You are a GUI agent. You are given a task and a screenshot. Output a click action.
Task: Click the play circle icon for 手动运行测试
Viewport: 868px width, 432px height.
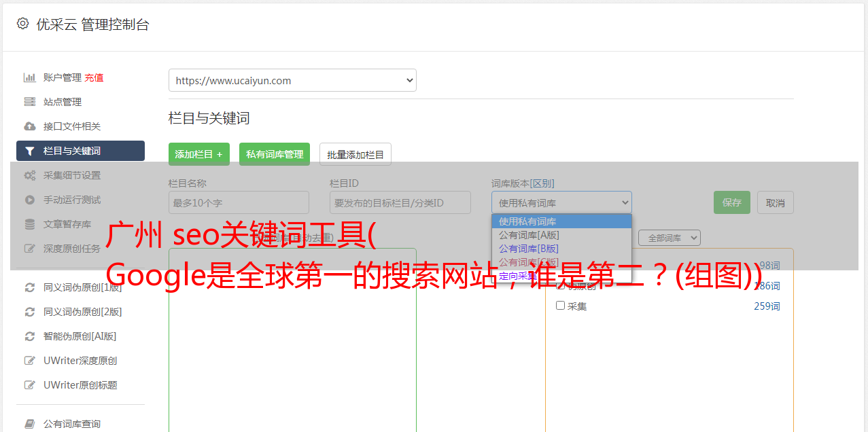coord(30,200)
